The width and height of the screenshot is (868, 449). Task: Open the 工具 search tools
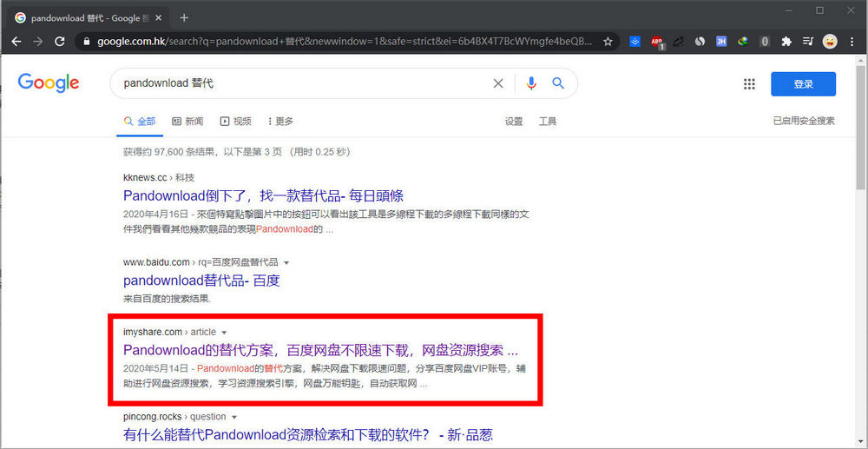coord(548,122)
